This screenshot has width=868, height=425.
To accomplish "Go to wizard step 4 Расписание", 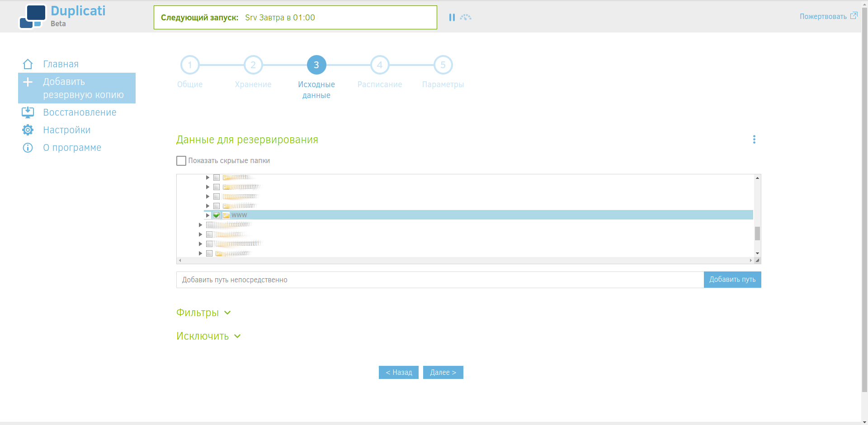I will (380, 65).
